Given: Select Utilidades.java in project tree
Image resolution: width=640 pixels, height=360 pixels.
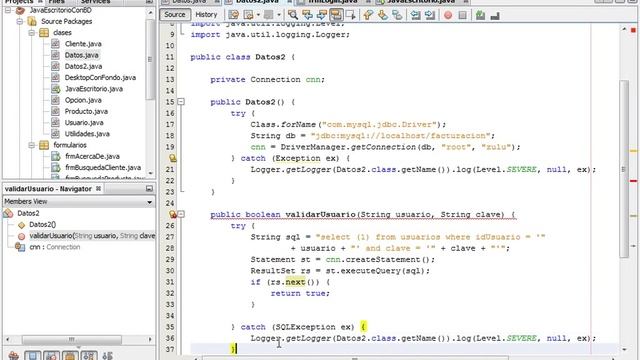Looking at the screenshot, I should (87, 133).
